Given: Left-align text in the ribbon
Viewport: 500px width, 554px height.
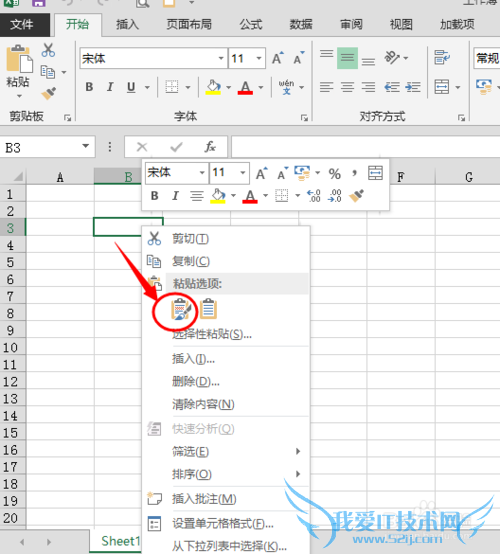Looking at the screenshot, I should pyautogui.click(x=327, y=87).
